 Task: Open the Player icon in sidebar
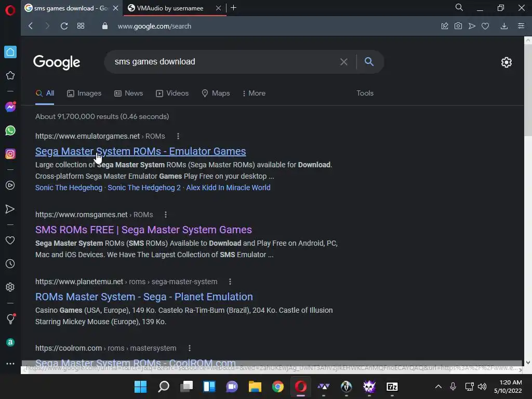coord(10,185)
